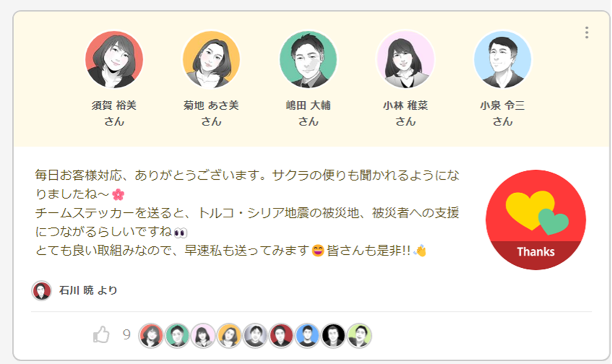Image resolution: width=612 pixels, height=364 pixels.
Task: Click the like count number 9
Action: point(127,335)
